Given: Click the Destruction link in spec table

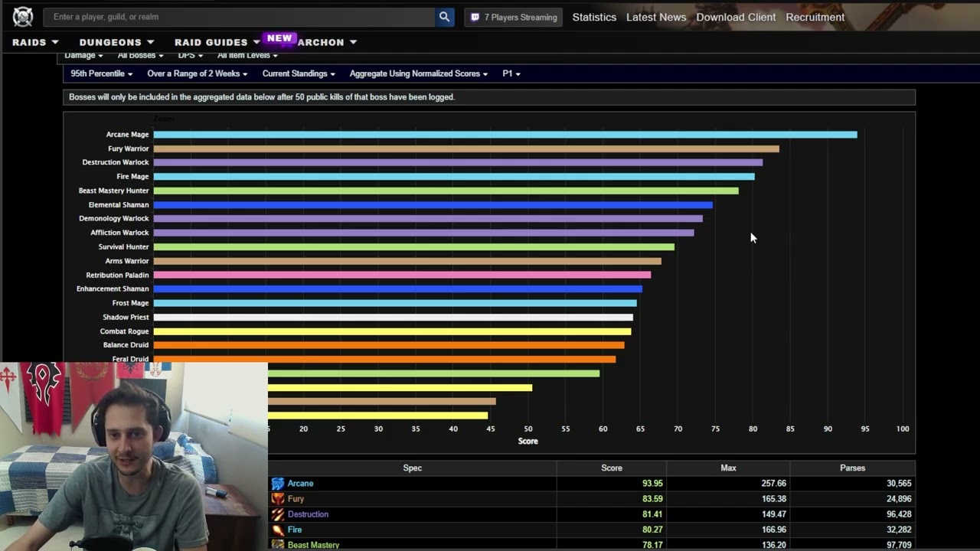Looking at the screenshot, I should (x=308, y=514).
